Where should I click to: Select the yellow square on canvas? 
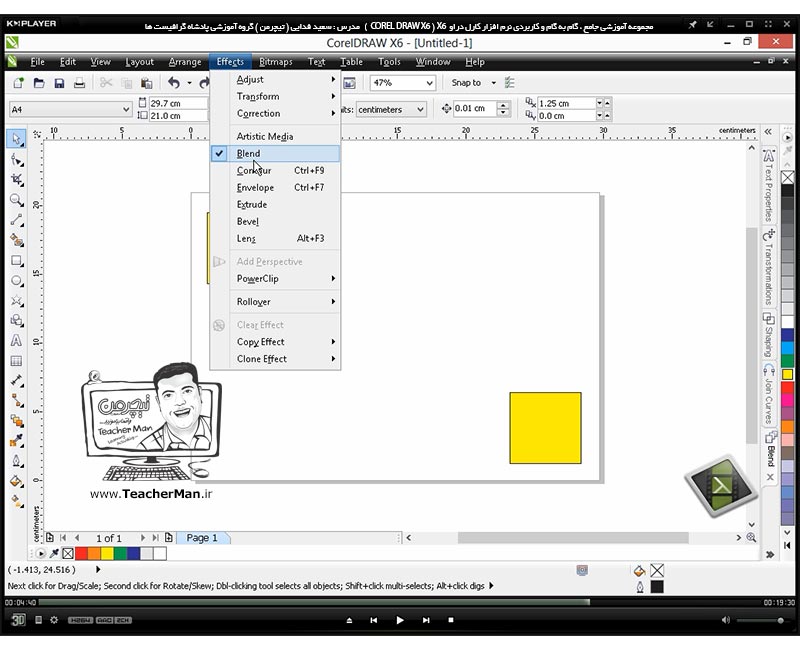545,428
